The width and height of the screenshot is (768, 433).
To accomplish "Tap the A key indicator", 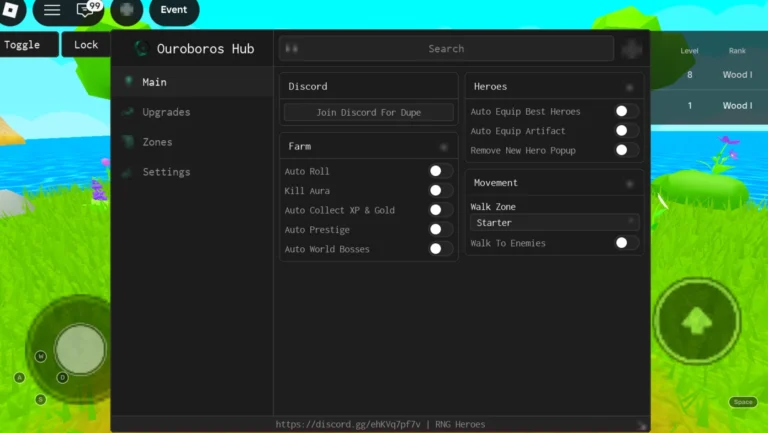I will click(20, 378).
